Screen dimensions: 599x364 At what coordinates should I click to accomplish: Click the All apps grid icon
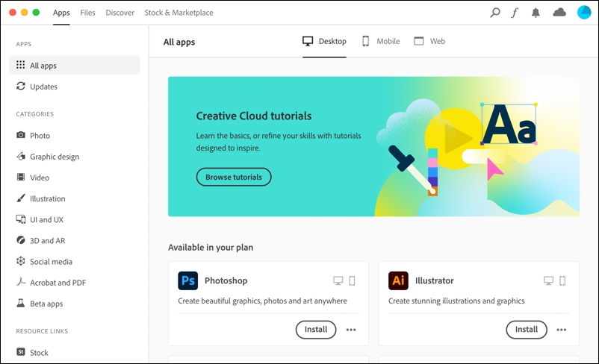[x=21, y=65]
